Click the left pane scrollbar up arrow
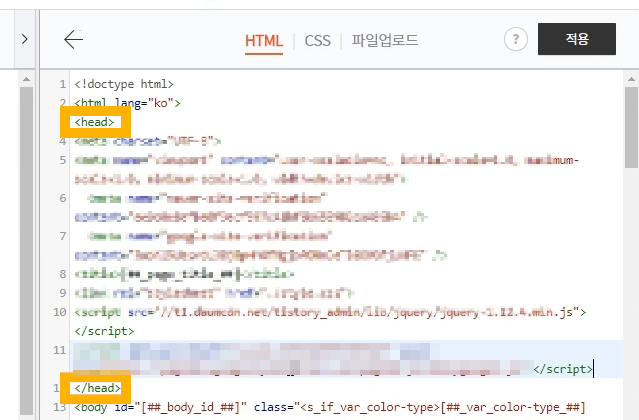 pyautogui.click(x=26, y=79)
